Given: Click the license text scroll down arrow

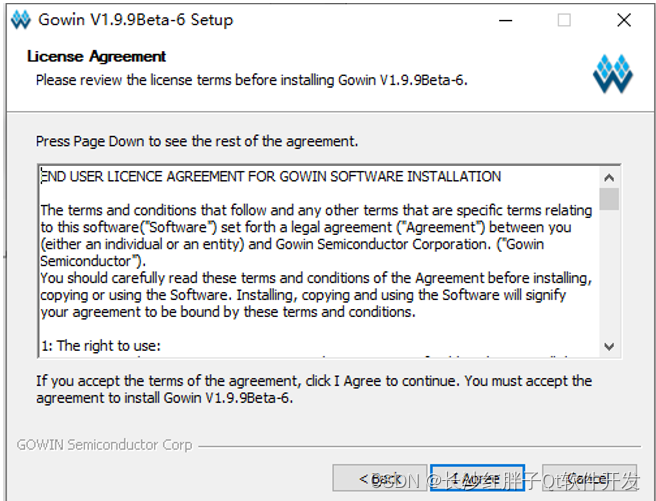Looking at the screenshot, I should click(609, 346).
